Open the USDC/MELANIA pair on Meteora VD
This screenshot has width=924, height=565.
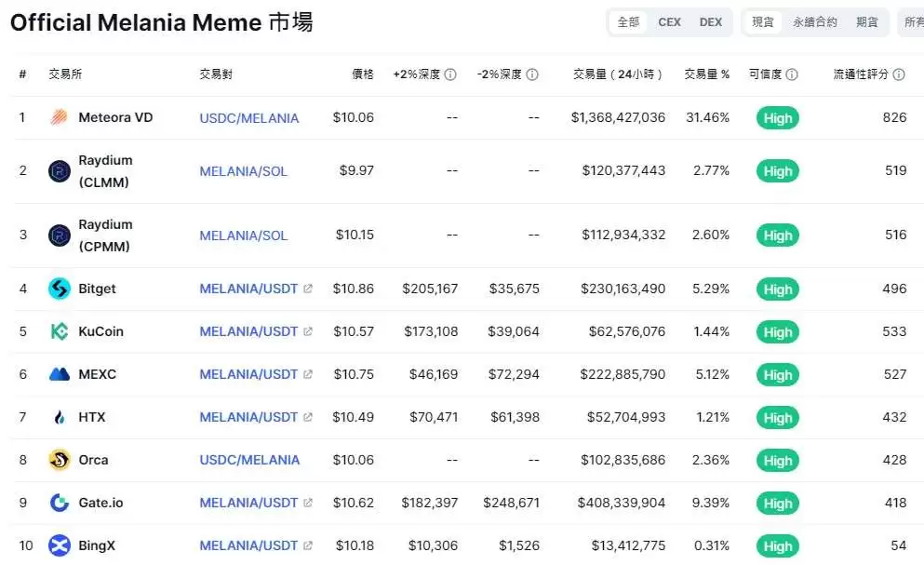click(249, 117)
